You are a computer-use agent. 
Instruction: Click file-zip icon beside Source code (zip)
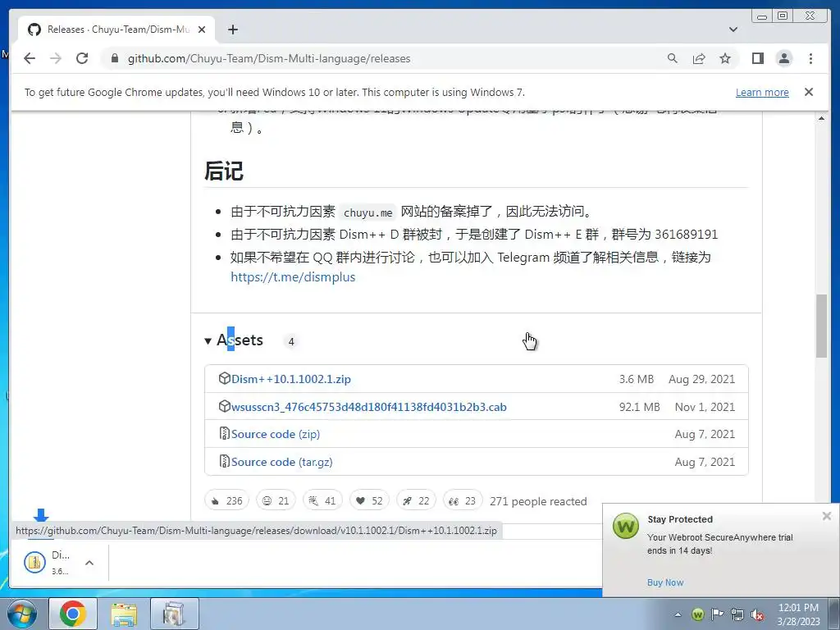(x=225, y=433)
